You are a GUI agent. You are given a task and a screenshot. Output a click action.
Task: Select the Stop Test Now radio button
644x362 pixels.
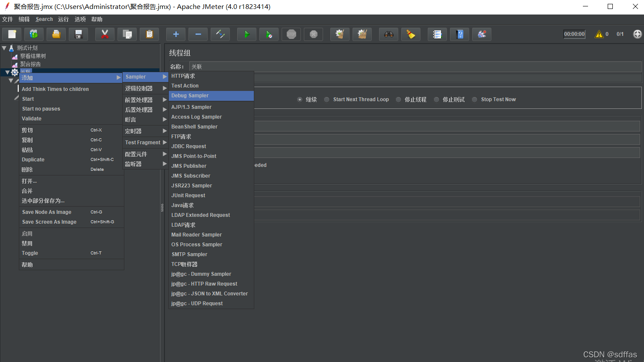474,99
